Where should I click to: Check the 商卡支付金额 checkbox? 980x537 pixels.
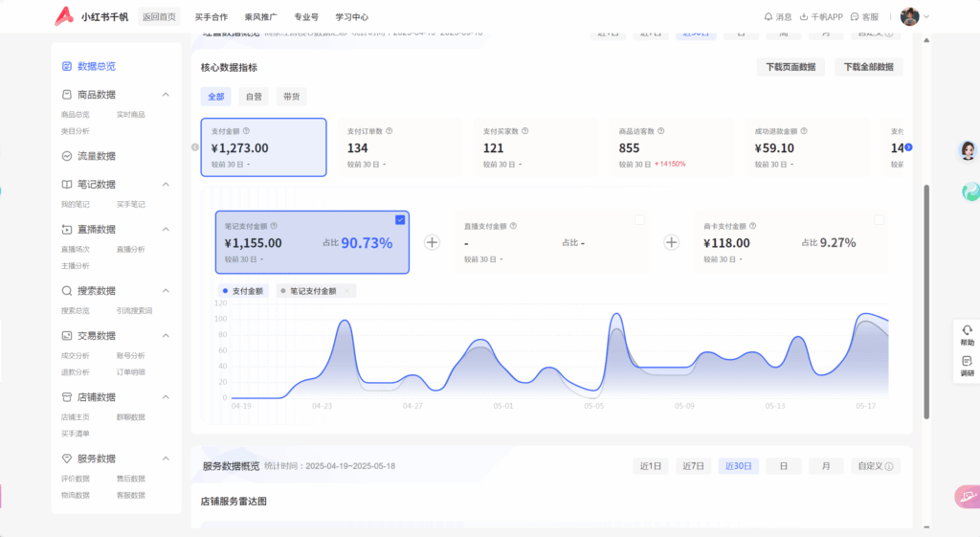coord(879,220)
